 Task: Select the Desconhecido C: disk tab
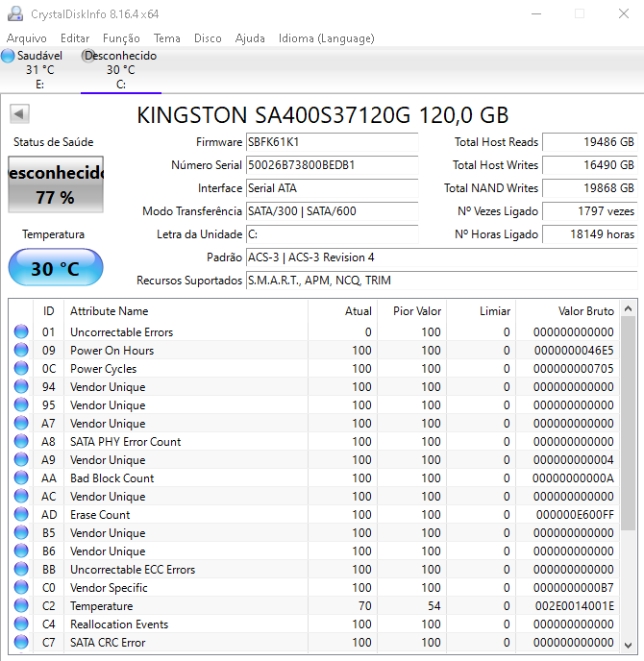pyautogui.click(x=120, y=70)
